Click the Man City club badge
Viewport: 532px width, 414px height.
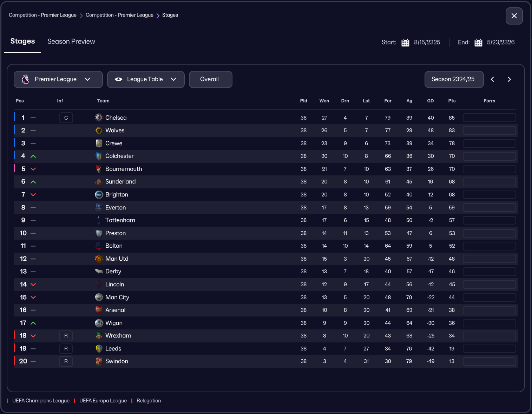[99, 297]
